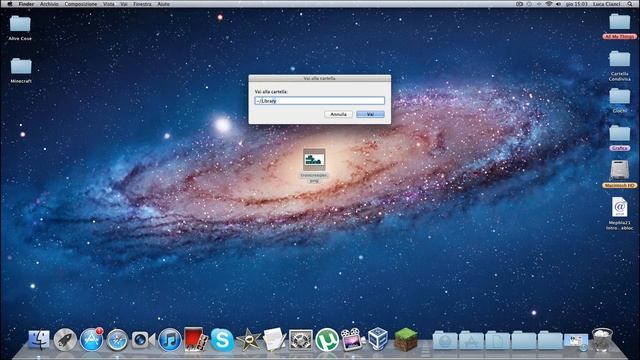
Task: Launch iTunes from the Dock
Action: coord(170,340)
